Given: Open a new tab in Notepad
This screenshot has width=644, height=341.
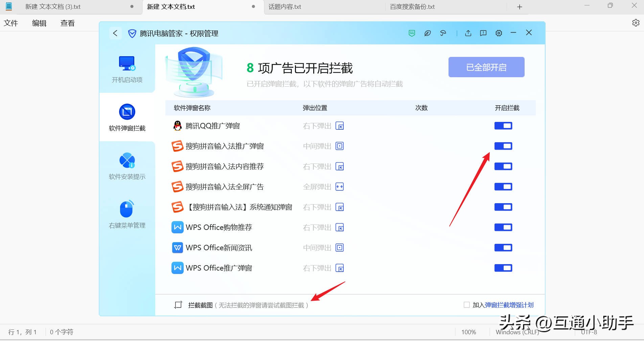Looking at the screenshot, I should click(520, 6).
